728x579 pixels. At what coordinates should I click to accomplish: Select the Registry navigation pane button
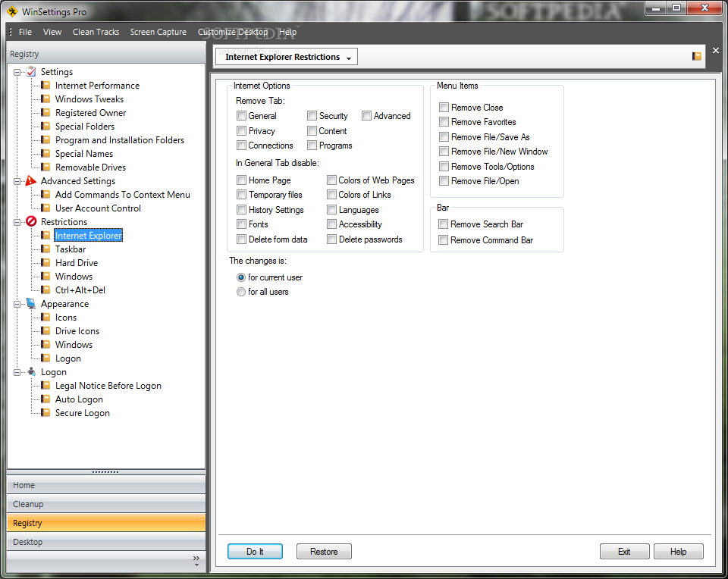106,523
